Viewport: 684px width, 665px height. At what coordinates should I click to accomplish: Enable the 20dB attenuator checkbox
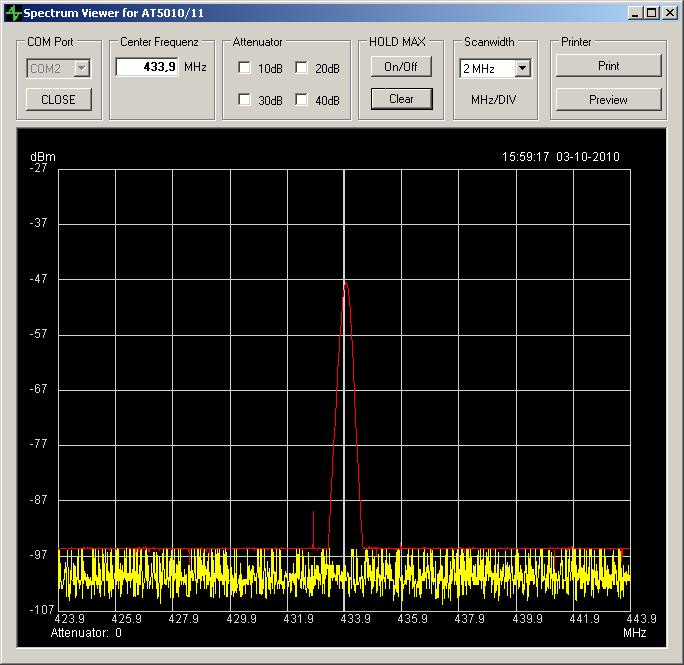click(301, 68)
